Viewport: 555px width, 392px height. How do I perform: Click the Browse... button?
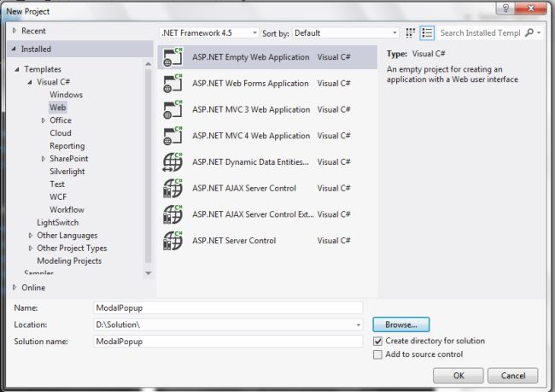point(401,325)
